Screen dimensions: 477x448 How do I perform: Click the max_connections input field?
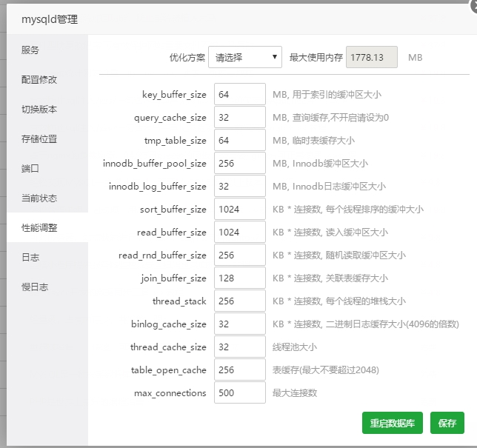click(x=240, y=392)
